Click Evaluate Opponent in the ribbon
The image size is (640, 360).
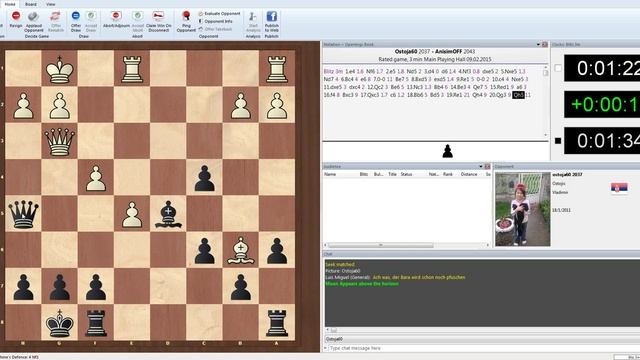coord(220,13)
